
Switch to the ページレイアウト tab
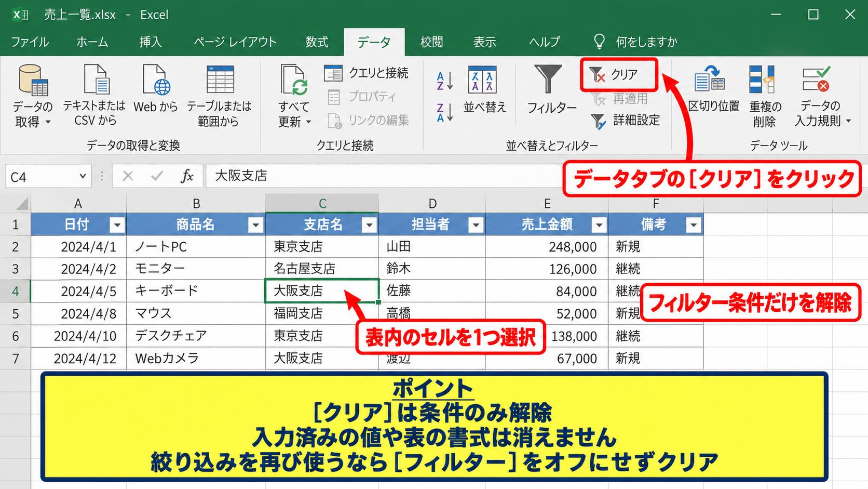point(235,42)
